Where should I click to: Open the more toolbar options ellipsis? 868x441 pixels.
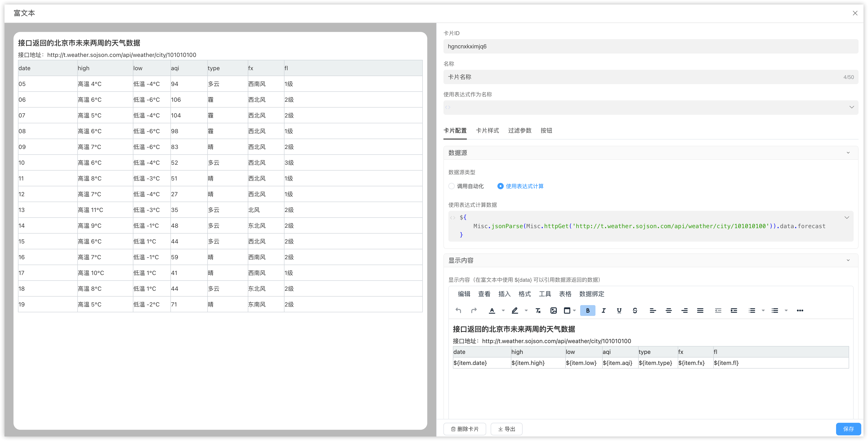[x=800, y=310]
